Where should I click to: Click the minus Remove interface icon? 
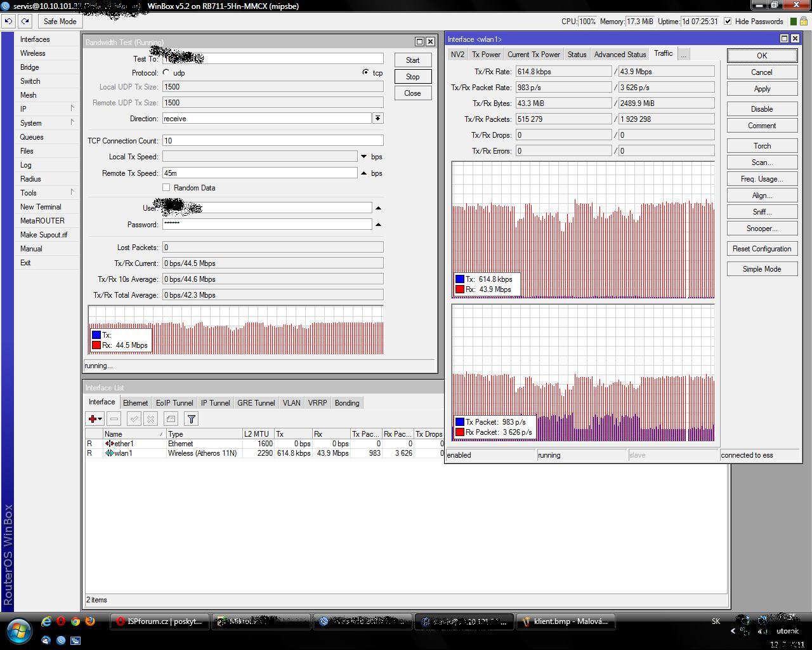coord(114,419)
